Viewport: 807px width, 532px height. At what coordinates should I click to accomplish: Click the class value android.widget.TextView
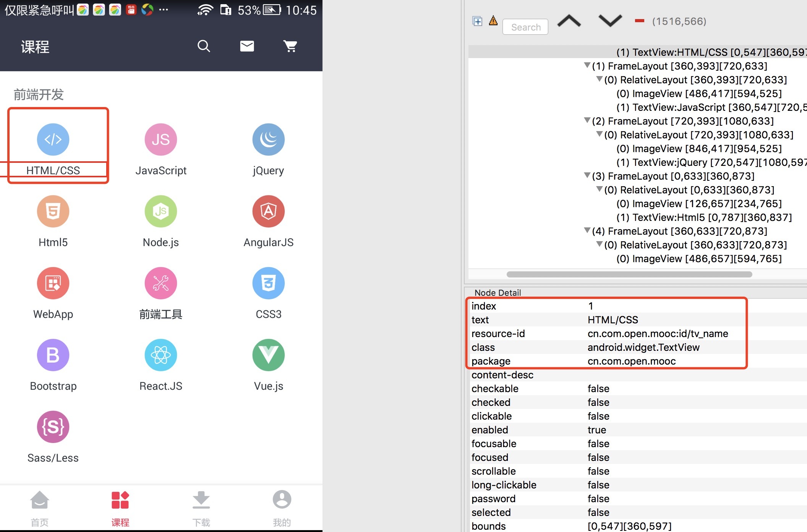(x=643, y=347)
